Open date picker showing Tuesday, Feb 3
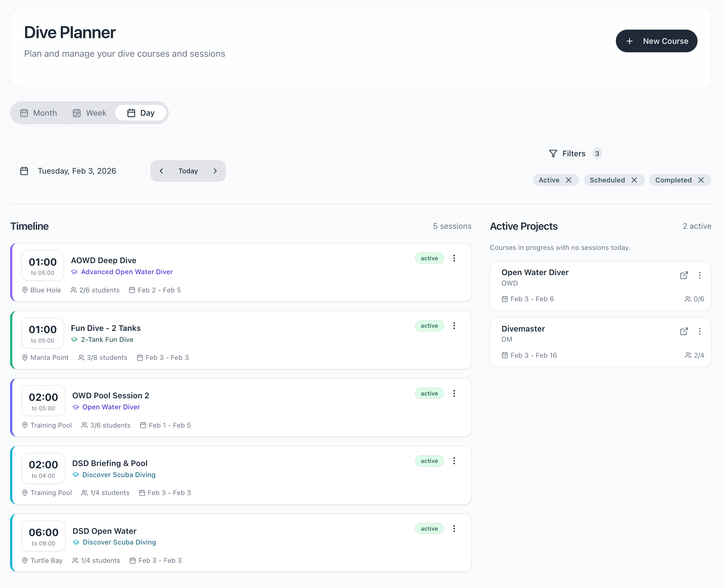The width and height of the screenshot is (724, 588). 78,171
